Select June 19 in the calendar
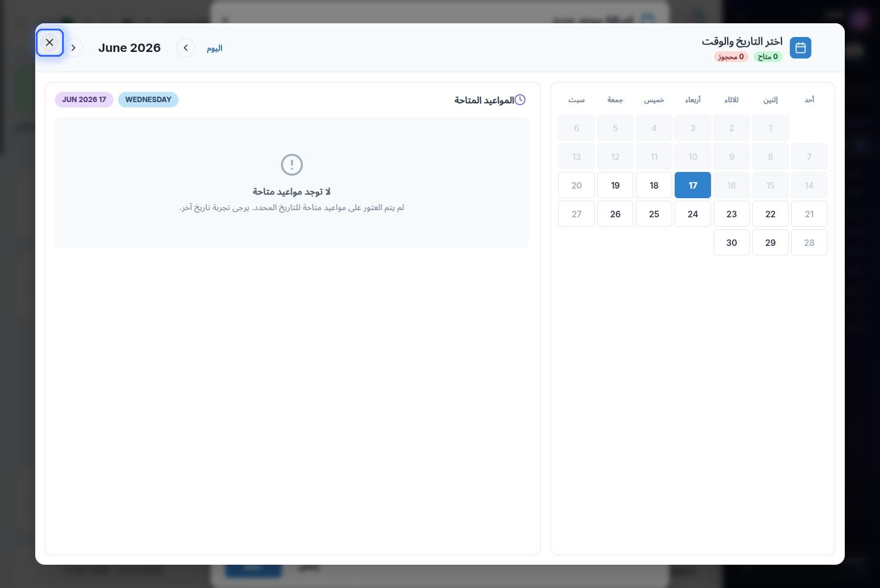This screenshot has width=880, height=588. click(x=615, y=185)
